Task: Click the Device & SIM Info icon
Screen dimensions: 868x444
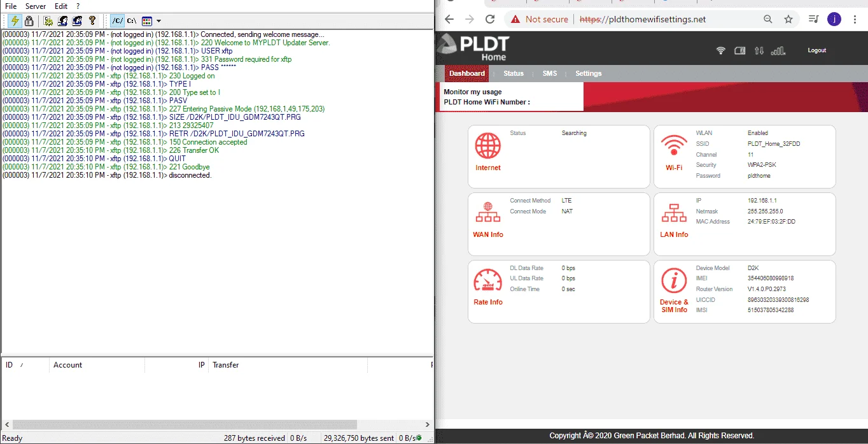Action: pyautogui.click(x=674, y=280)
